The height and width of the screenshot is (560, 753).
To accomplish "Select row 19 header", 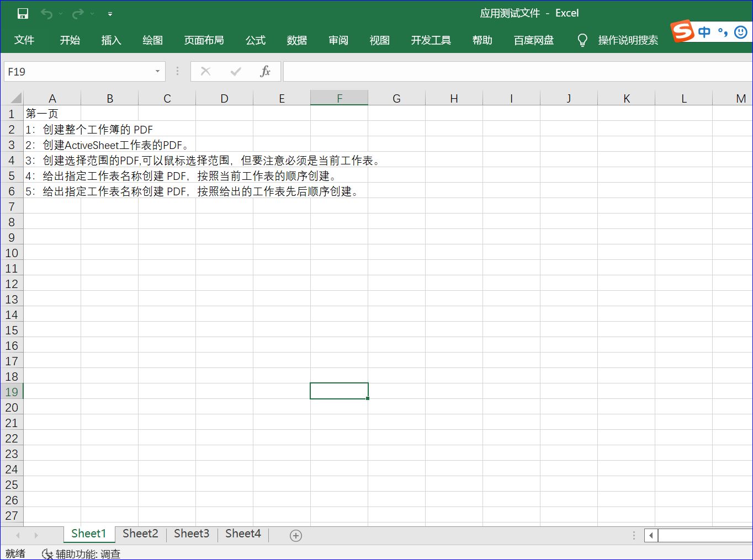I will click(12, 392).
